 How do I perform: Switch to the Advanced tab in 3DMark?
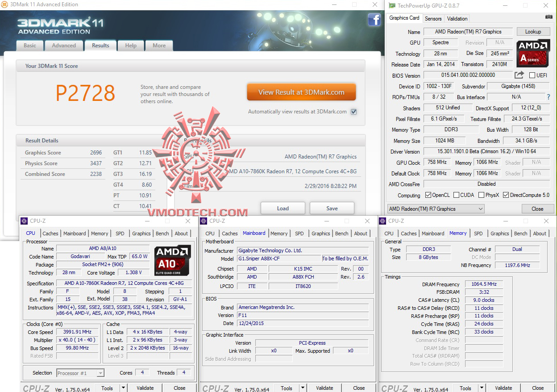coord(64,46)
